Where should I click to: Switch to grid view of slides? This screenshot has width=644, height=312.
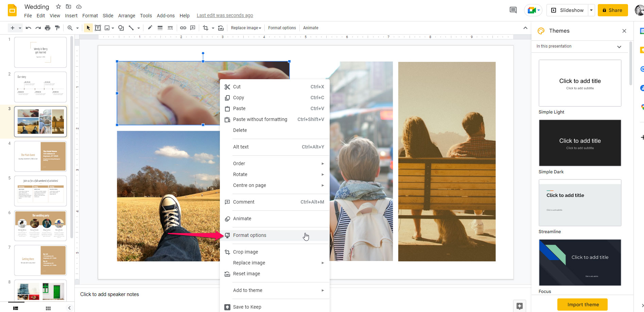coord(48,308)
